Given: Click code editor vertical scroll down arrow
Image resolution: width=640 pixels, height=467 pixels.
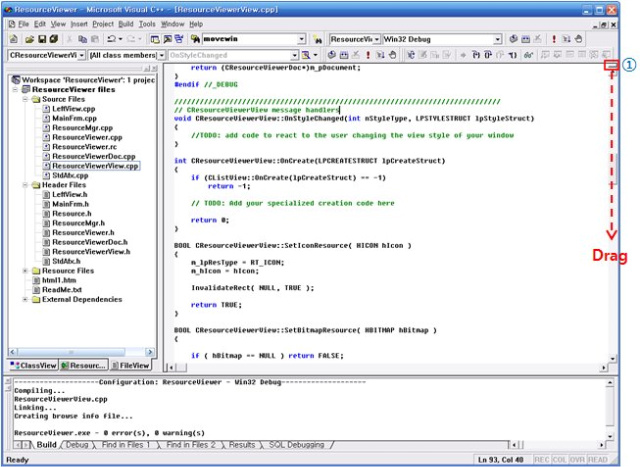Looking at the screenshot, I should tap(612, 359).
